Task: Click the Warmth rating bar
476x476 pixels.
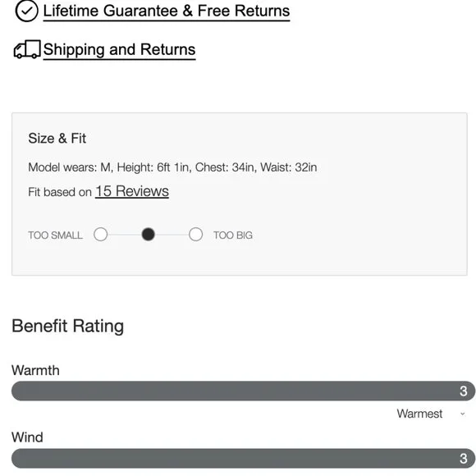Action: [x=243, y=391]
